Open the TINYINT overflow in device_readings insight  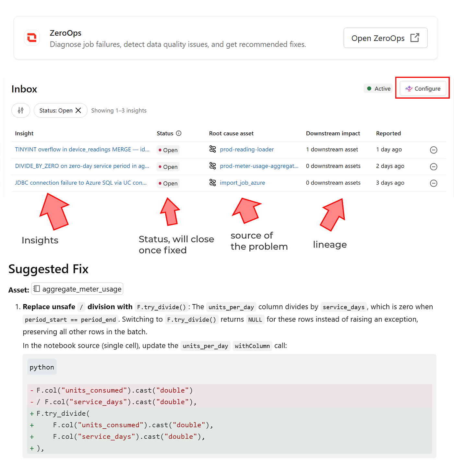[82, 150]
